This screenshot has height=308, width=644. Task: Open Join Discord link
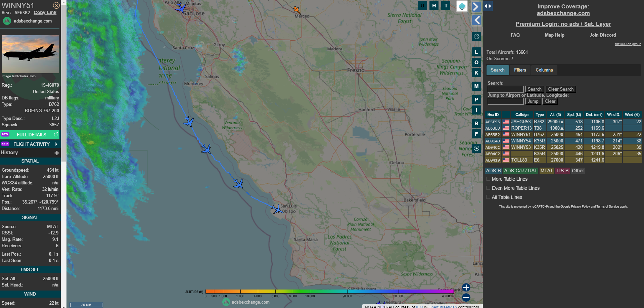(603, 35)
